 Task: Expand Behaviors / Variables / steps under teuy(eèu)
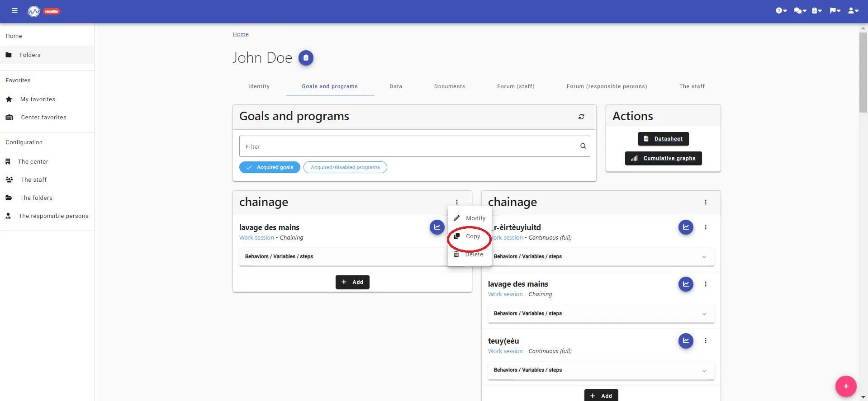click(601, 370)
